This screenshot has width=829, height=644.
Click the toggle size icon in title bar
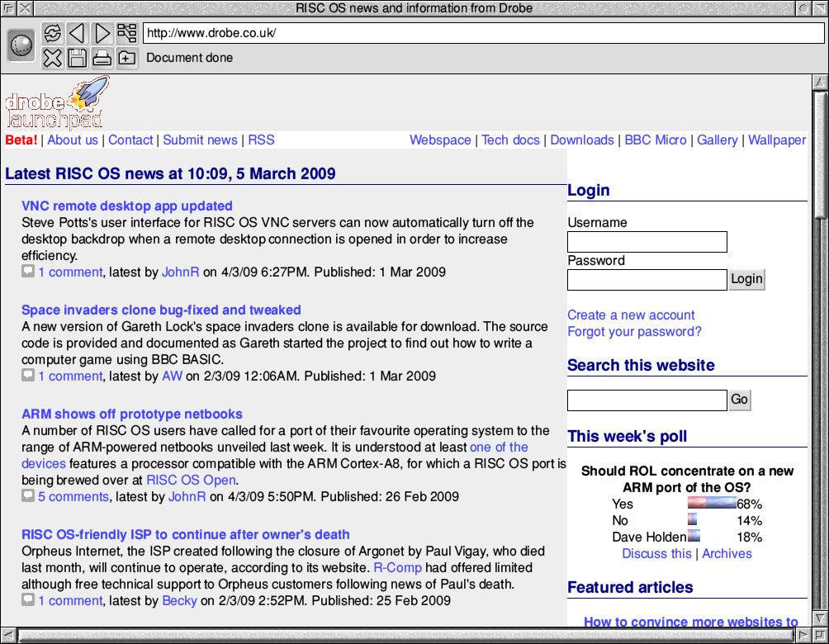820,8
